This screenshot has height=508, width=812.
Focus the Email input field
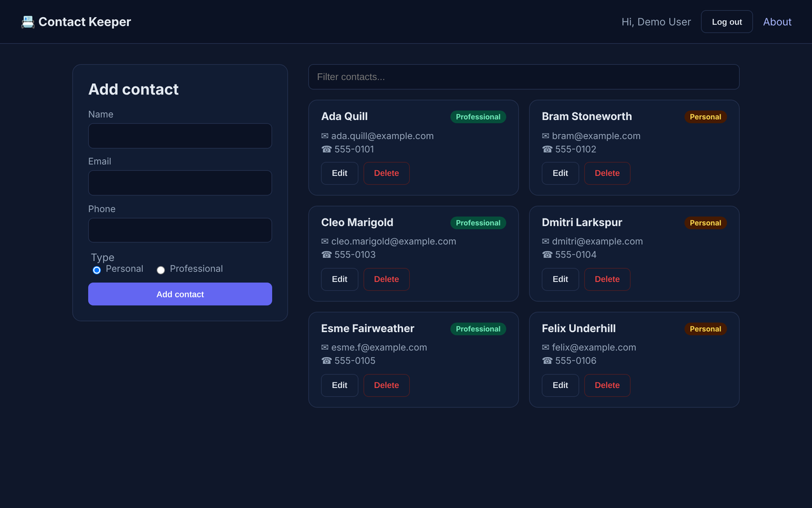[x=180, y=183]
